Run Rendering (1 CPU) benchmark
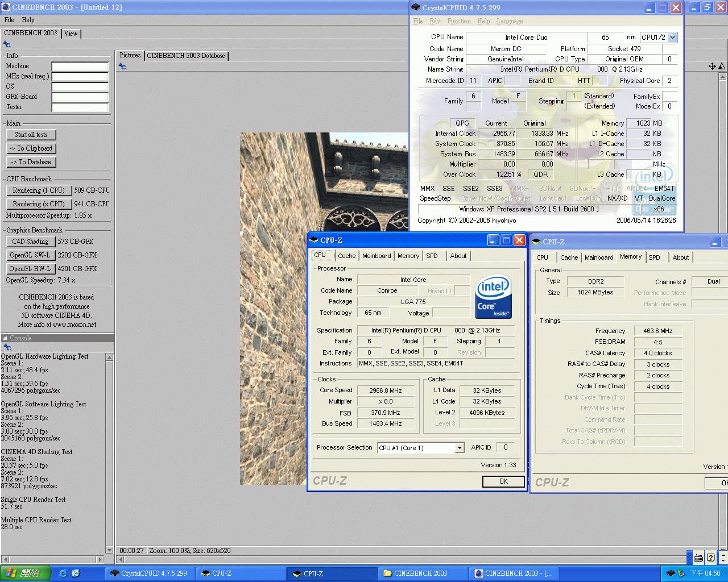Viewport: 728px width, 582px height. [39, 190]
